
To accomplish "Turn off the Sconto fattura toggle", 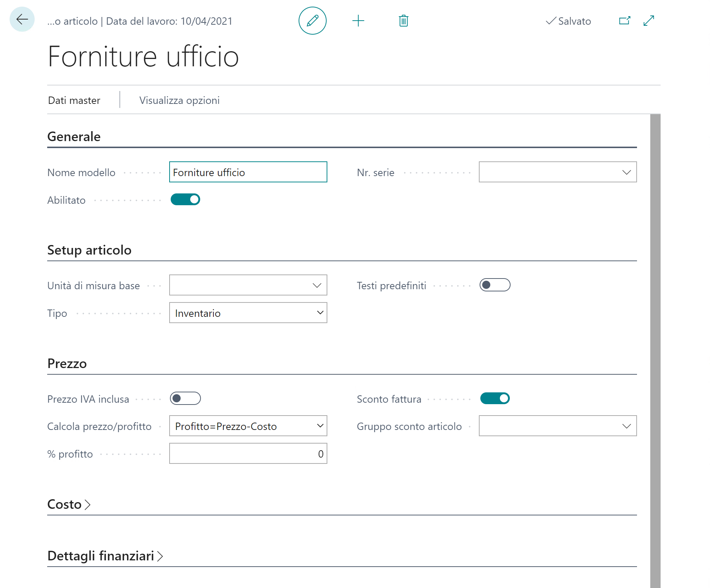I will click(495, 399).
